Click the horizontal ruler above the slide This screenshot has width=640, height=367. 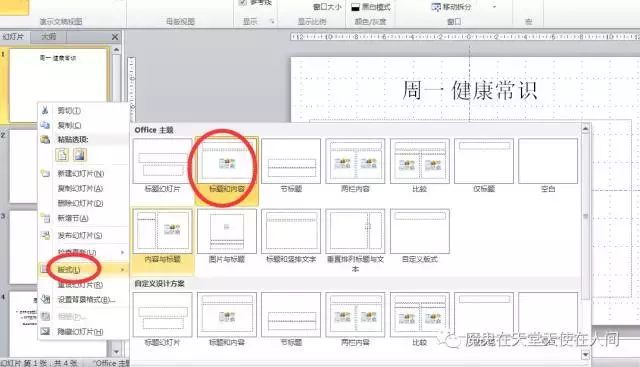[464, 37]
